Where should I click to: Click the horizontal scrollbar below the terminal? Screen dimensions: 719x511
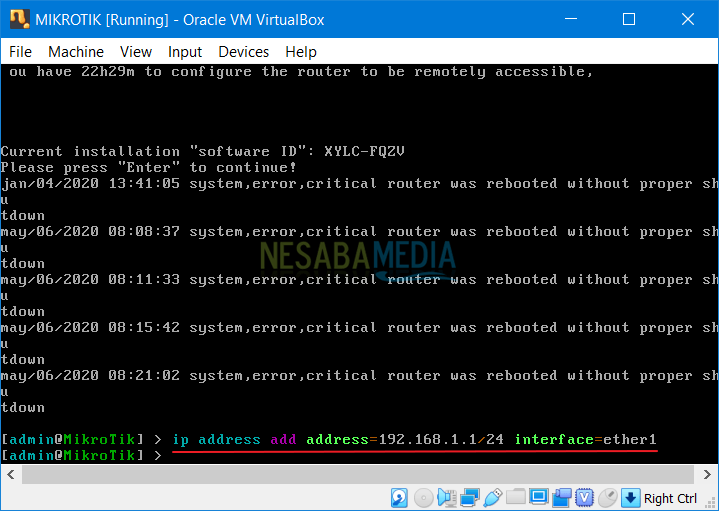tap(360, 475)
